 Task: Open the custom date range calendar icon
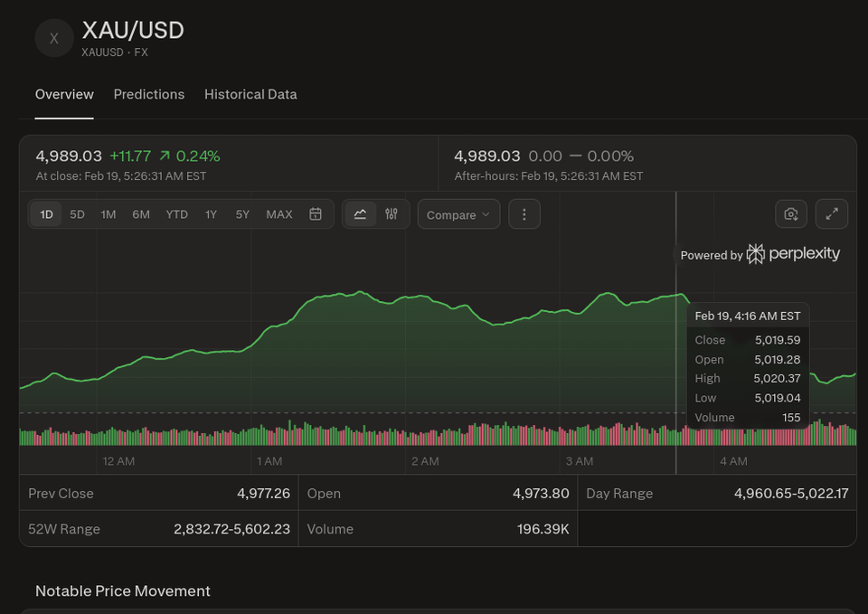point(316,214)
